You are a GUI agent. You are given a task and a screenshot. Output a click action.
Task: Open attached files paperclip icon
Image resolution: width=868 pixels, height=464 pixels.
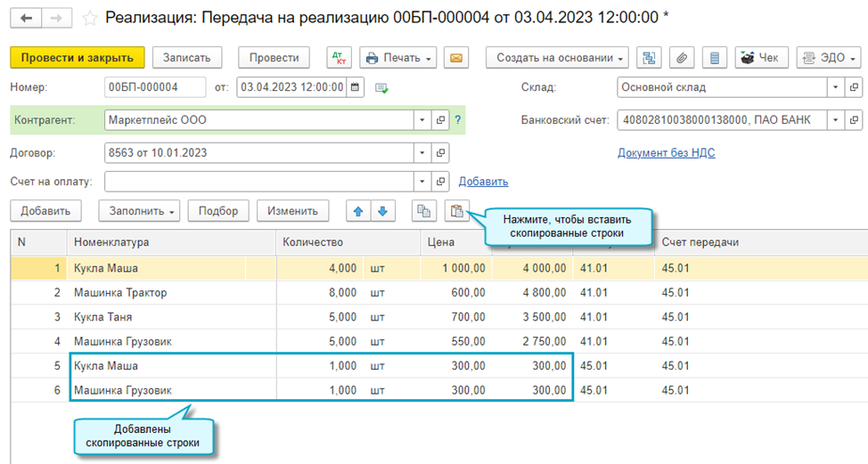pyautogui.click(x=682, y=58)
